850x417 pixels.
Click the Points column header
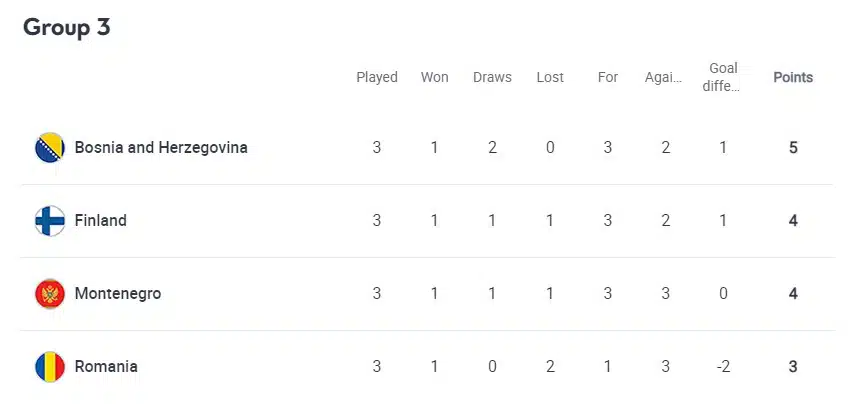pos(793,77)
